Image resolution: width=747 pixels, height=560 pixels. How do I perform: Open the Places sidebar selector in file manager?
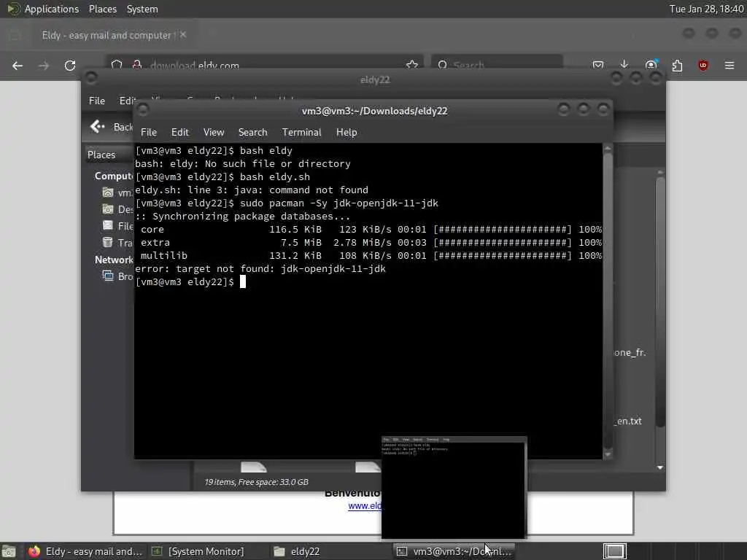109,155
